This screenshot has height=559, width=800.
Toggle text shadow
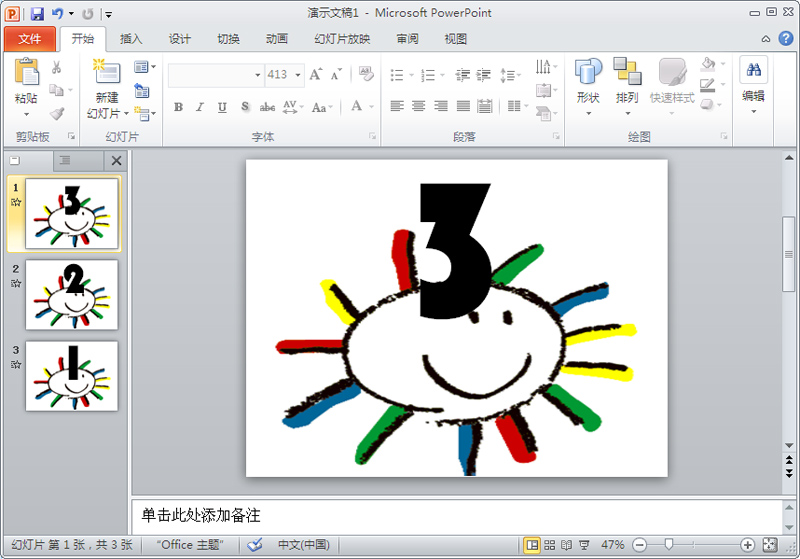click(x=245, y=107)
